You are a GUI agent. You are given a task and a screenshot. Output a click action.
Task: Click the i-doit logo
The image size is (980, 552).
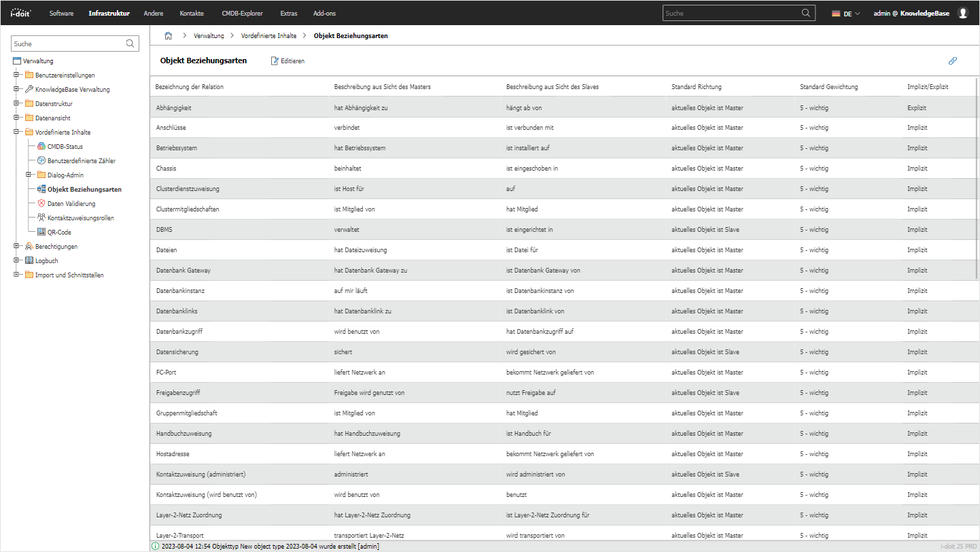pos(20,13)
